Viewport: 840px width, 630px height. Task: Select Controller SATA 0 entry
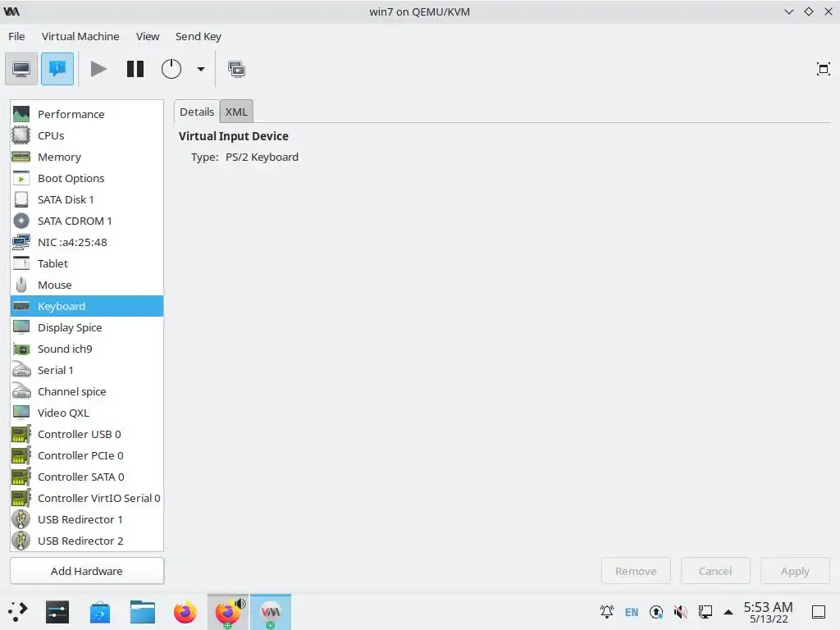pyautogui.click(x=87, y=477)
